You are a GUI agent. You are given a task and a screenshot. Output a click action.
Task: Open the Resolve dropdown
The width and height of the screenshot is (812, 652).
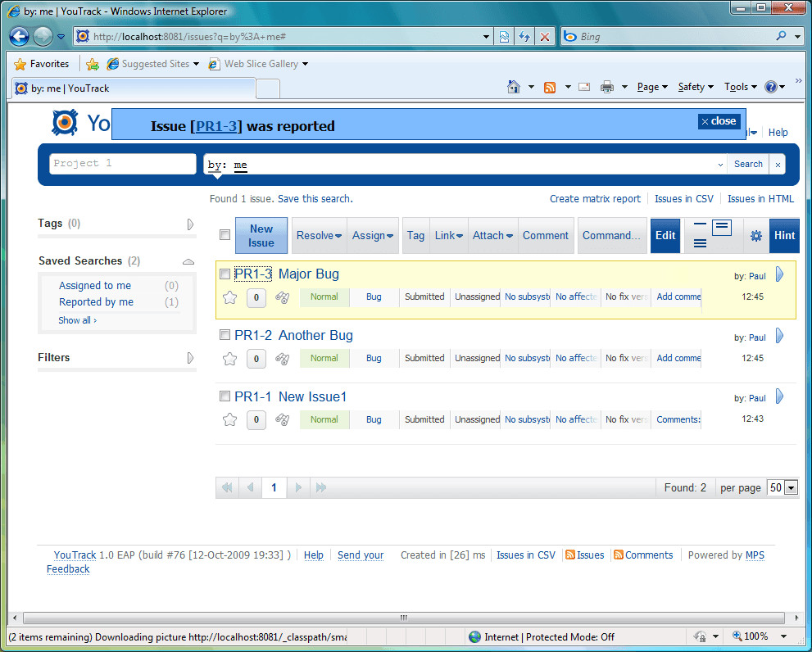319,236
